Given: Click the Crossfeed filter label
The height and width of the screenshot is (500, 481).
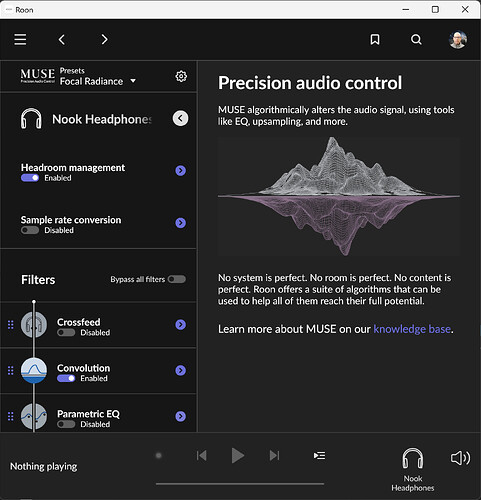Looking at the screenshot, I should click(x=79, y=322).
